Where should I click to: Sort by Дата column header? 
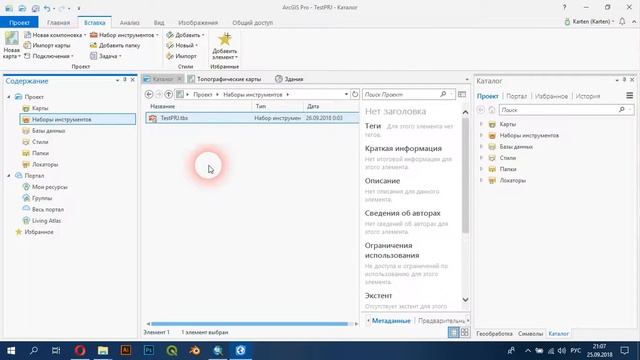pyautogui.click(x=313, y=106)
